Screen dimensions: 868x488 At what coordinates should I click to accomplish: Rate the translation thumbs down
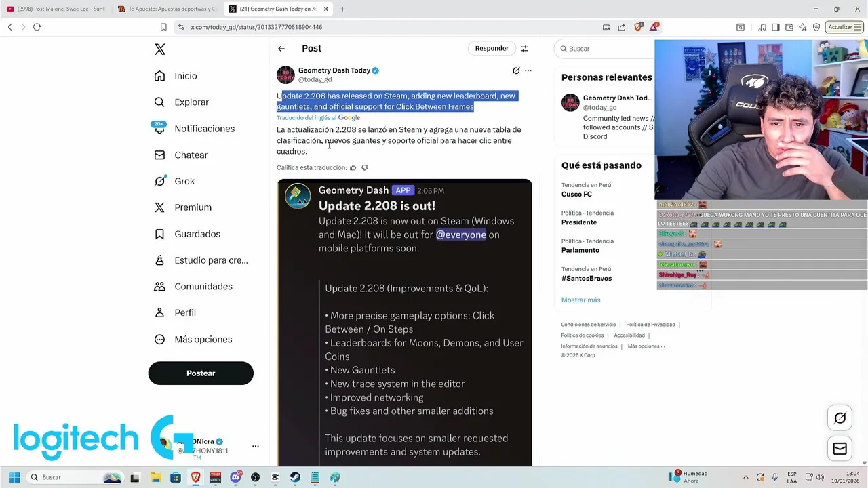pyautogui.click(x=365, y=168)
